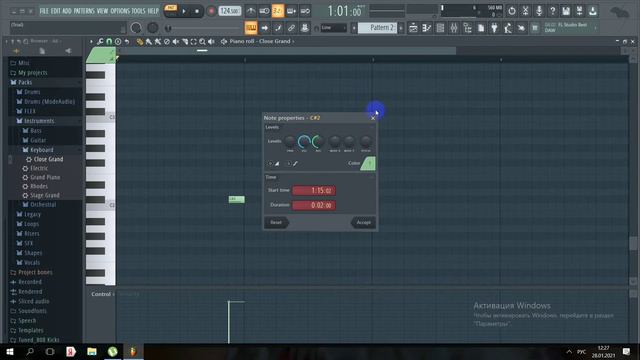Viewport: 640px width, 360px height.
Task: Open the playlist view icon
Action: click(x=413, y=28)
